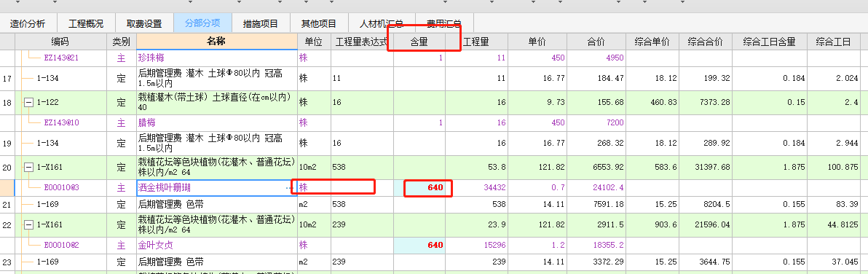Select code 1-169 in row 23
Screen dimensions: 868x274
[47, 262]
